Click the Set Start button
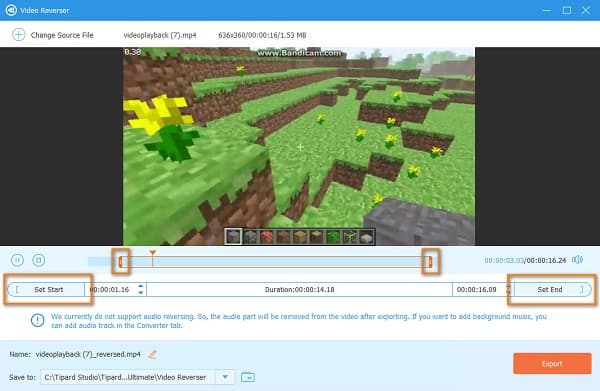The image size is (600, 391). 46,290
